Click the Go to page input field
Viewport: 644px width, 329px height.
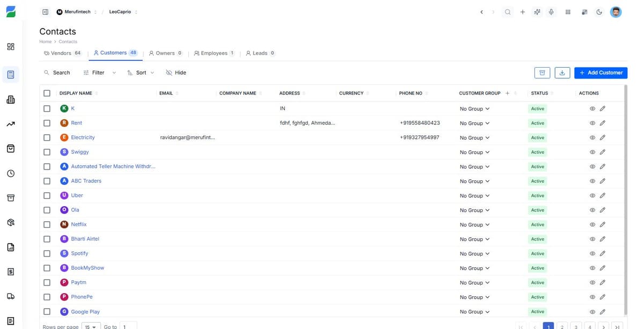128,326
